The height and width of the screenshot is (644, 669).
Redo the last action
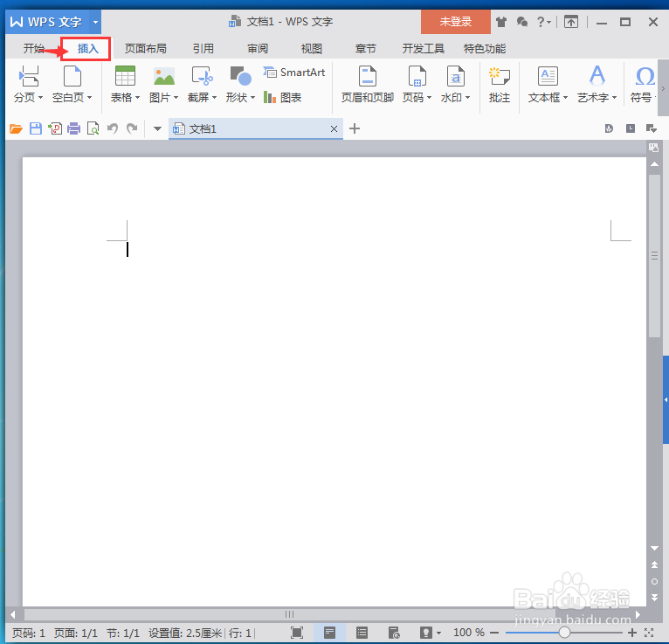[132, 128]
